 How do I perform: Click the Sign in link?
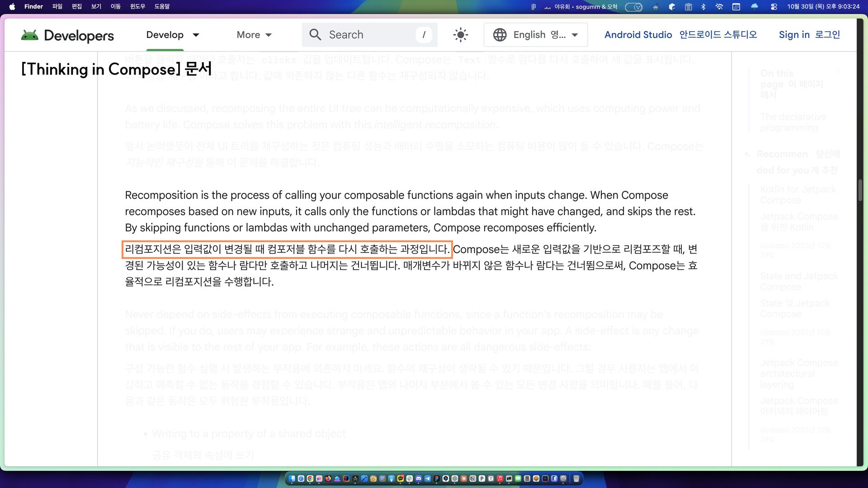(794, 35)
